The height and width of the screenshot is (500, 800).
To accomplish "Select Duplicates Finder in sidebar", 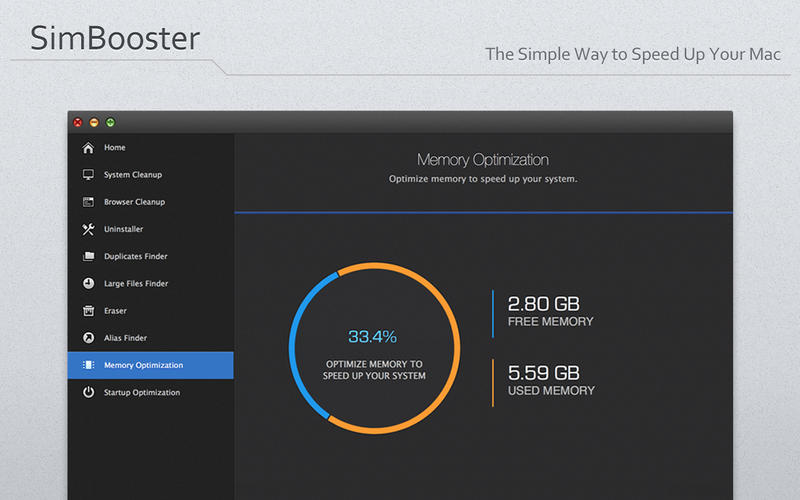I will pyautogui.click(x=136, y=256).
